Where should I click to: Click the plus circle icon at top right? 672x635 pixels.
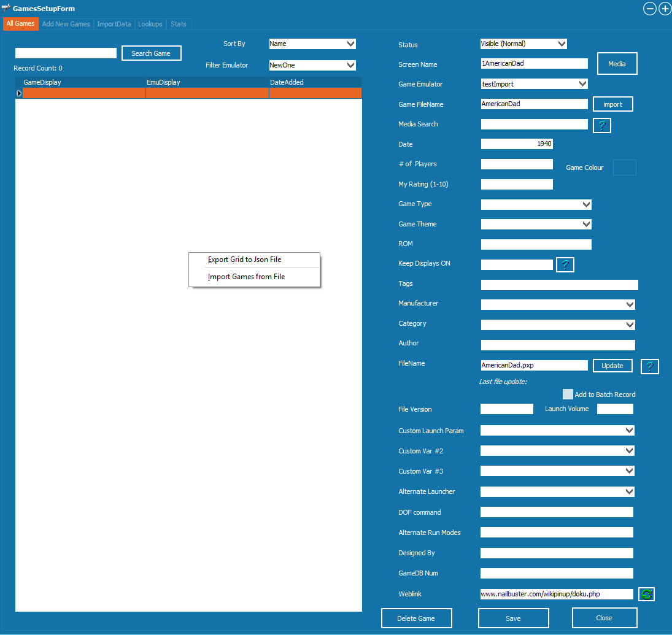coord(665,9)
